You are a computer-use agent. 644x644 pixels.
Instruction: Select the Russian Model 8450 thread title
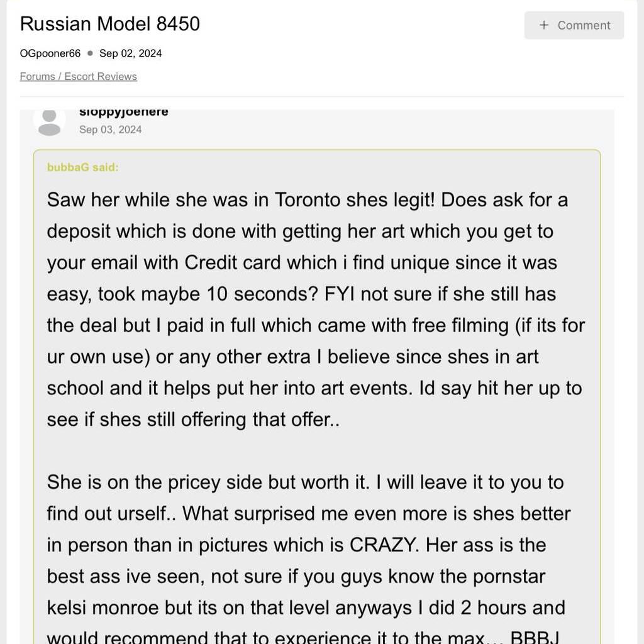pos(109,24)
